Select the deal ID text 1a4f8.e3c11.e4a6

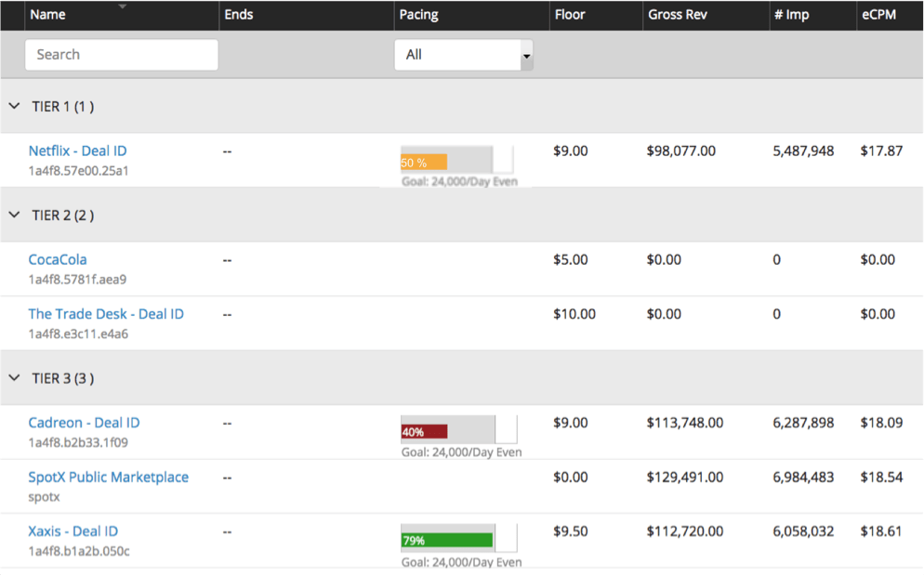point(78,334)
